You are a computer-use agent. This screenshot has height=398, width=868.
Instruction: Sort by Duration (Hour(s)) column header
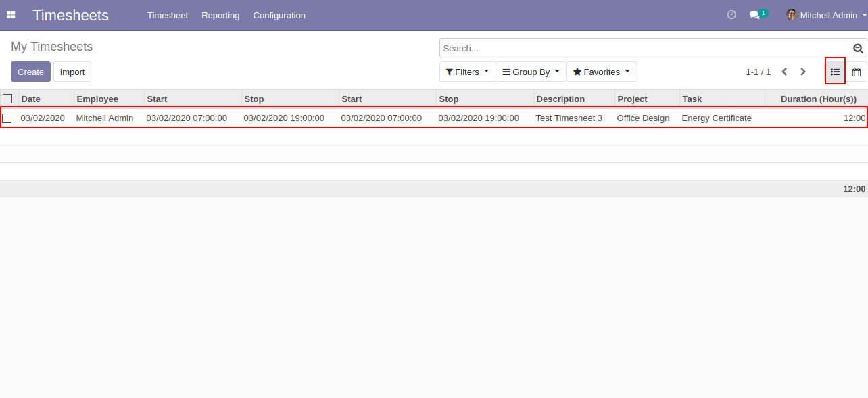coord(816,99)
